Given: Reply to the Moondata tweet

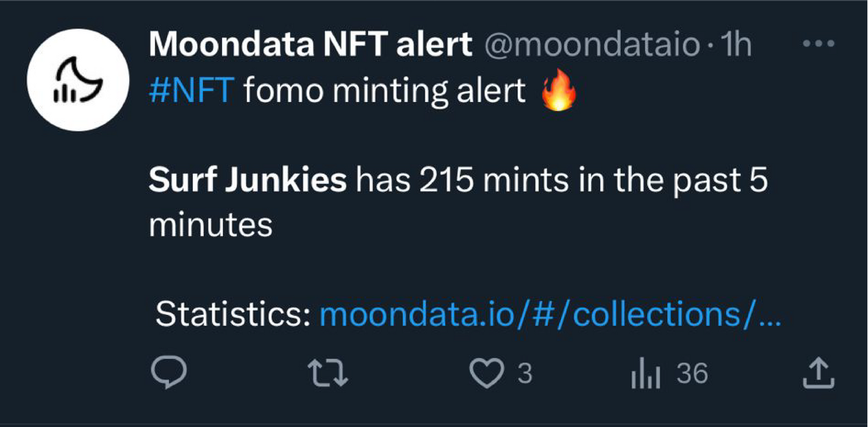Looking at the screenshot, I should point(168,373).
